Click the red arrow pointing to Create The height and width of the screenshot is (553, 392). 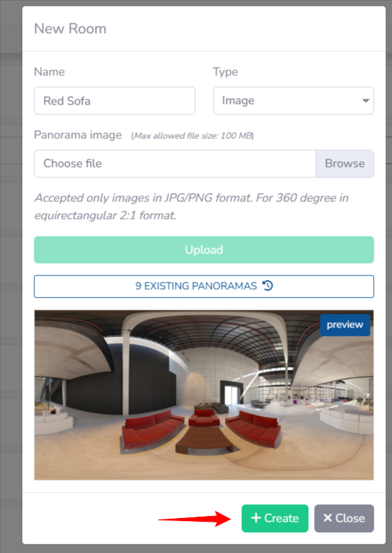195,519
